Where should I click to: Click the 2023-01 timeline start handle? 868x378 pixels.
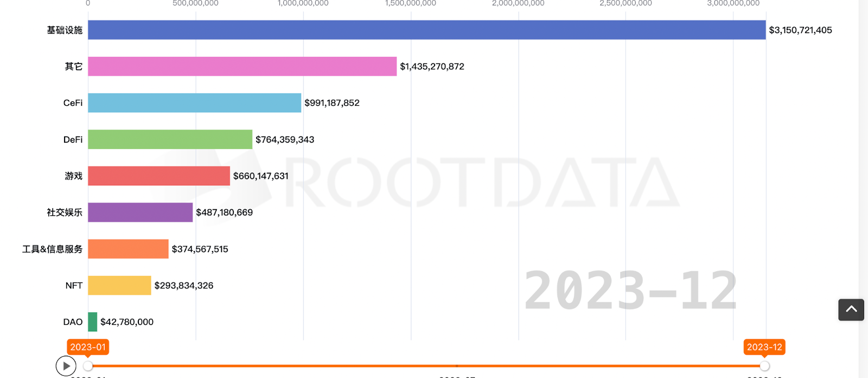(88, 366)
